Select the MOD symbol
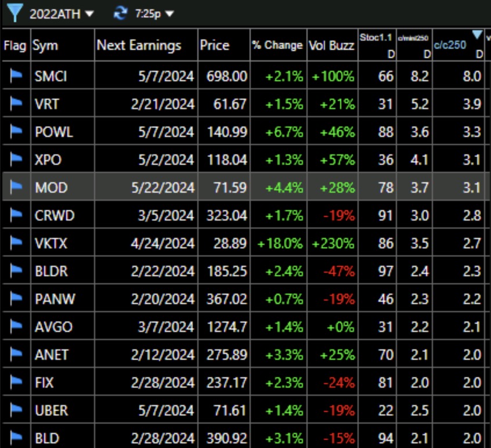This screenshot has height=448, width=491. click(x=51, y=188)
